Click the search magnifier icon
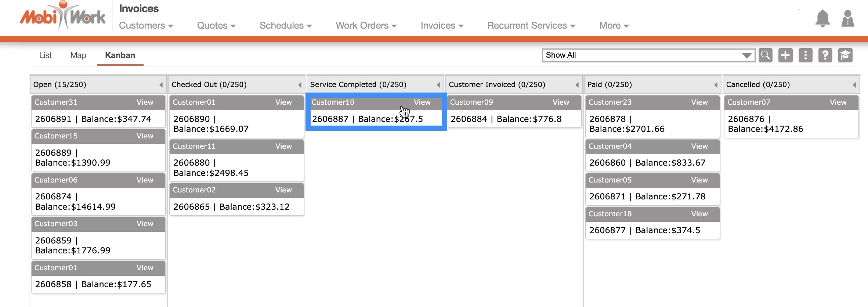This screenshot has width=868, height=307. coord(766,55)
